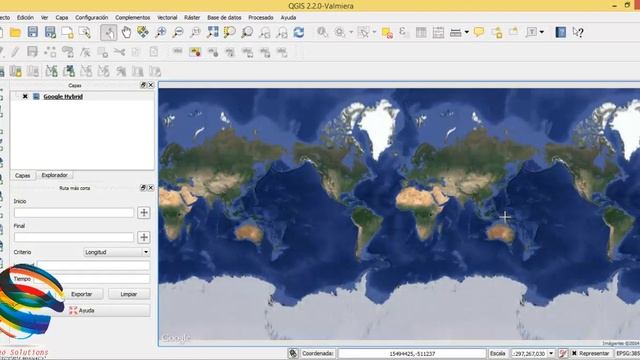Toggle the mouse position extents icon
The width and height of the screenshot is (640, 360).
point(293,353)
